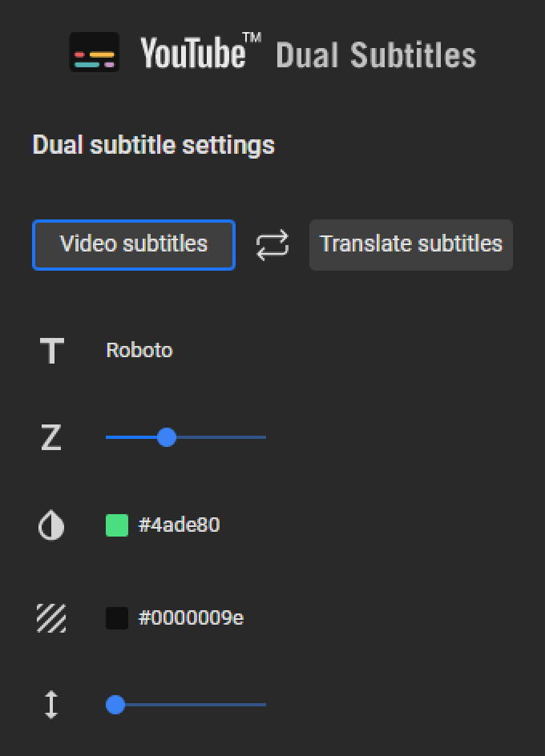545x756 pixels.
Task: Click the background opacity hatched icon
Action: pyautogui.click(x=50, y=618)
